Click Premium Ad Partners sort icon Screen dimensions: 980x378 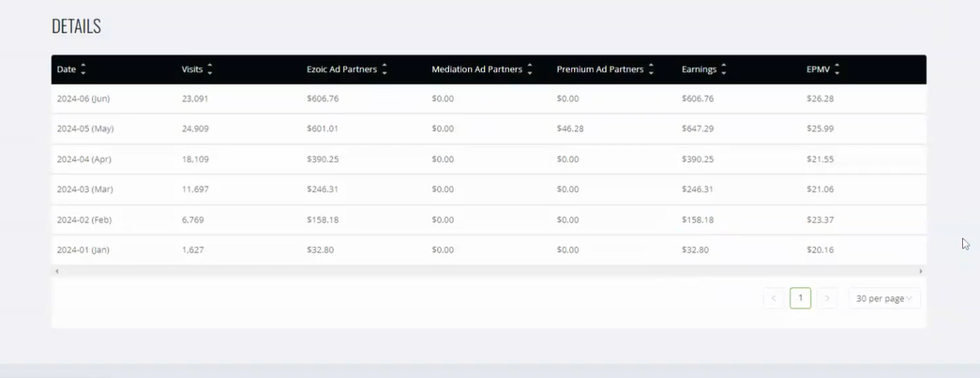[x=651, y=70]
